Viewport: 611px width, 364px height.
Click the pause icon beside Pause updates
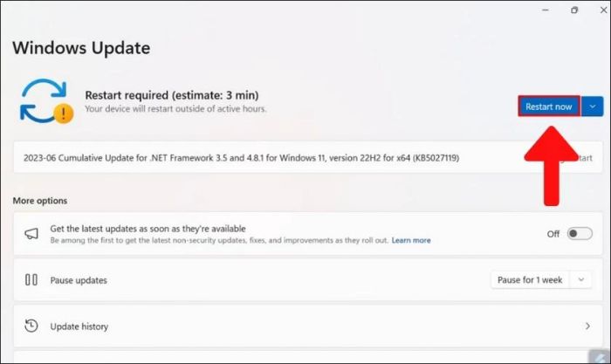(31, 280)
